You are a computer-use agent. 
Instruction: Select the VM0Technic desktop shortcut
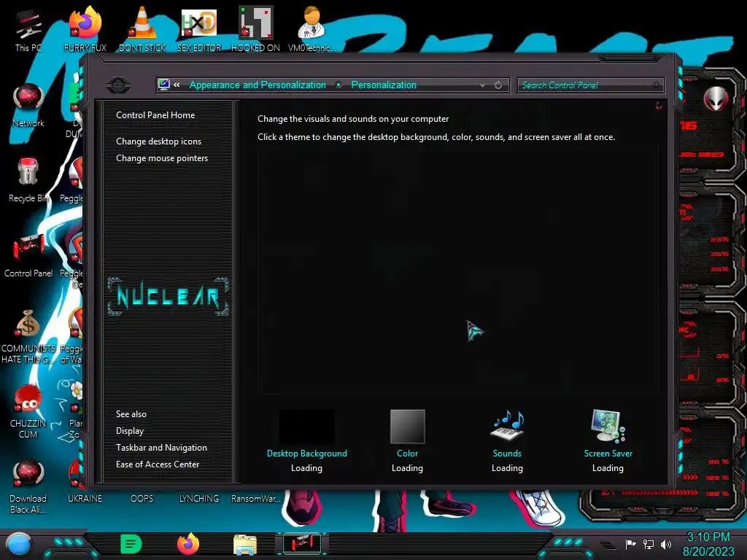tap(312, 29)
